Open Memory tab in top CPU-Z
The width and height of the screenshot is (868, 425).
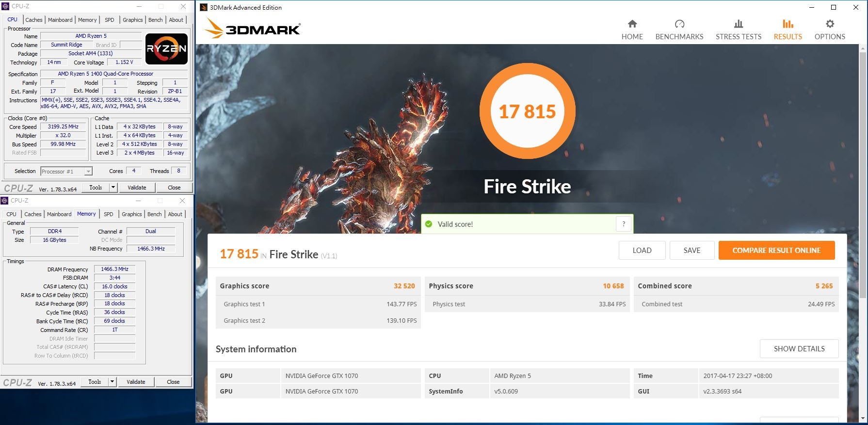click(x=87, y=20)
